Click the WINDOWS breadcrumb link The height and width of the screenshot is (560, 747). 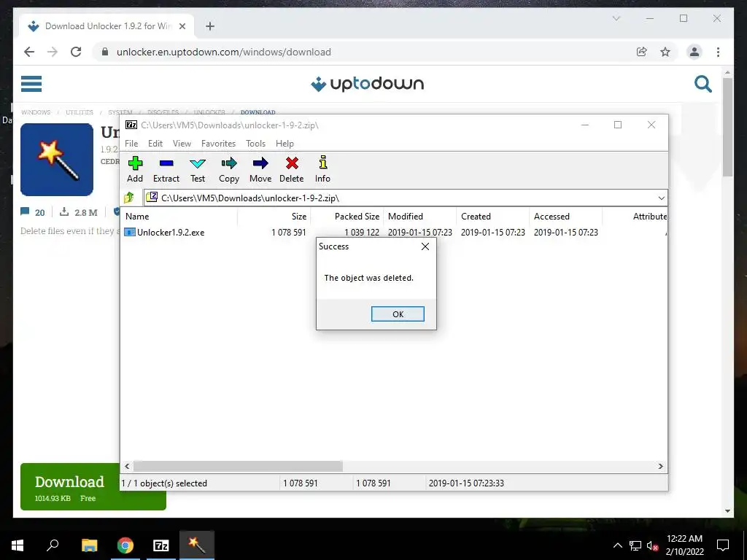pos(36,112)
